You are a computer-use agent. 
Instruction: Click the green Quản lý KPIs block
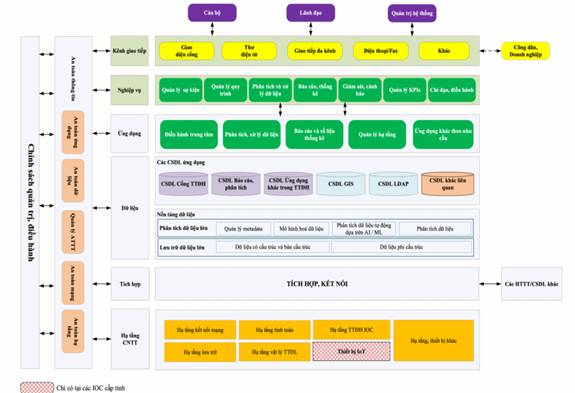tap(405, 90)
